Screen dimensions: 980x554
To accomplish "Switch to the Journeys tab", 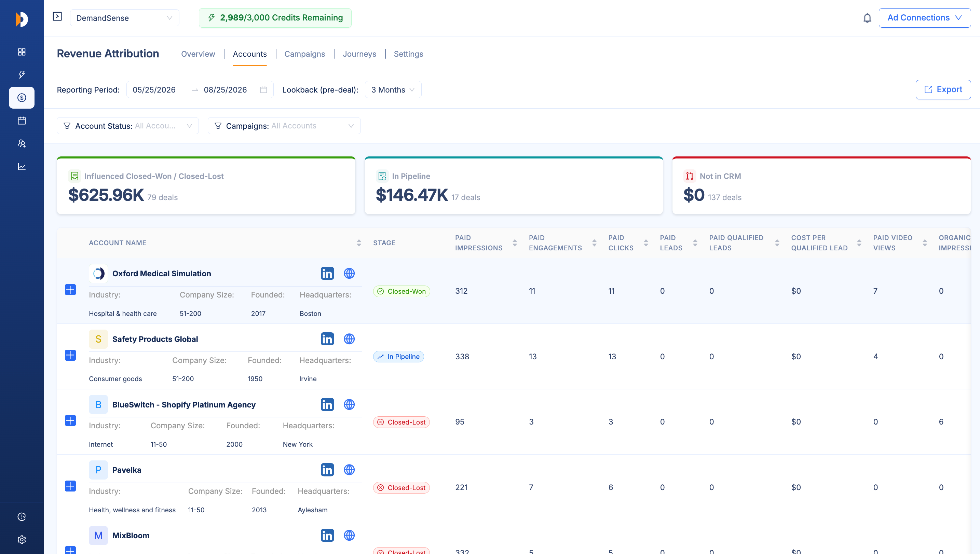I will tap(359, 54).
